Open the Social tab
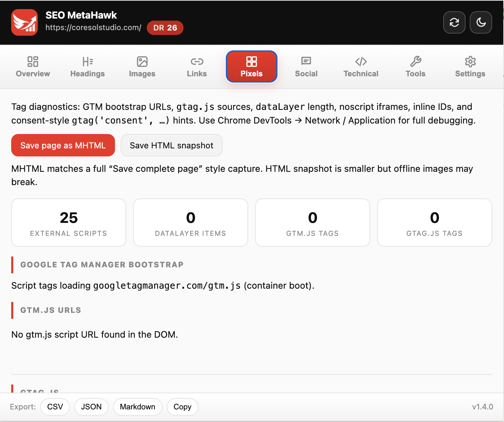 pyautogui.click(x=306, y=66)
